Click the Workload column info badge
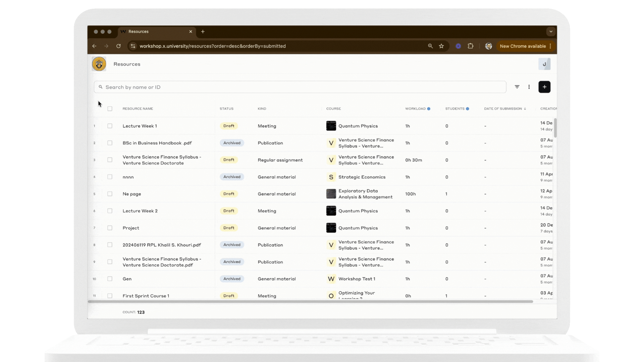644x362 pixels. pyautogui.click(x=429, y=109)
